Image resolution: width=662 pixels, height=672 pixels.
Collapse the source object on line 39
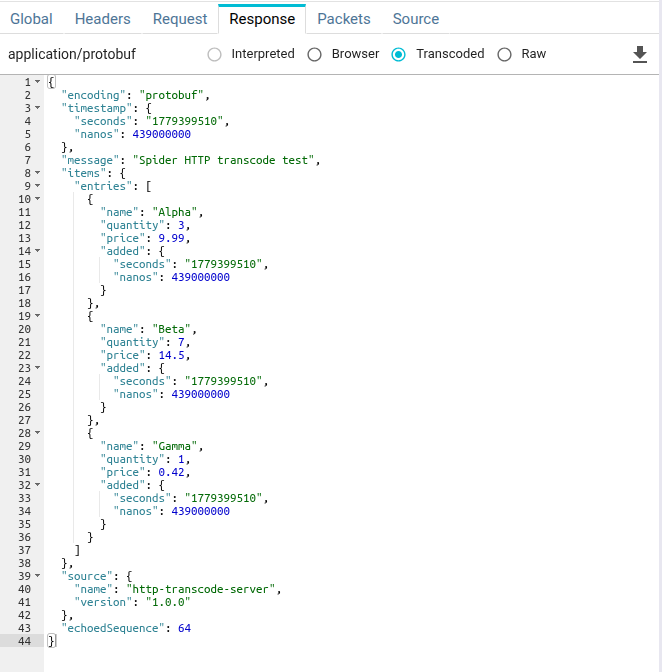click(38, 576)
